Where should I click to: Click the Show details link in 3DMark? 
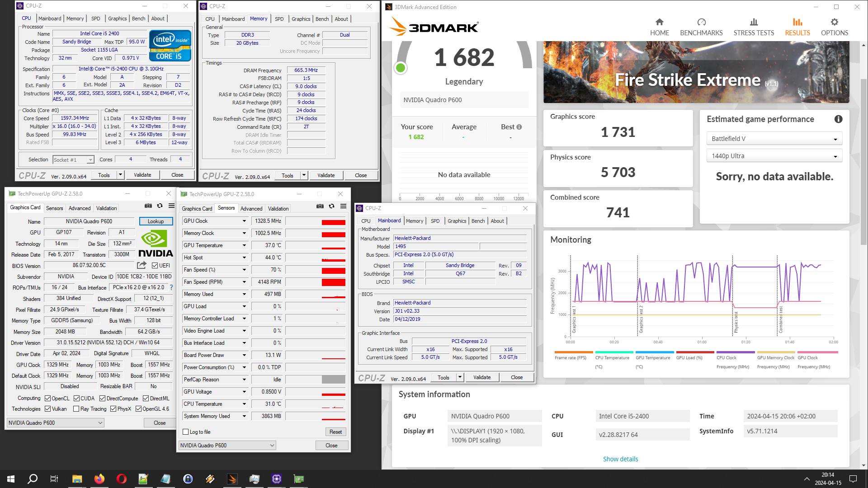coord(620,459)
